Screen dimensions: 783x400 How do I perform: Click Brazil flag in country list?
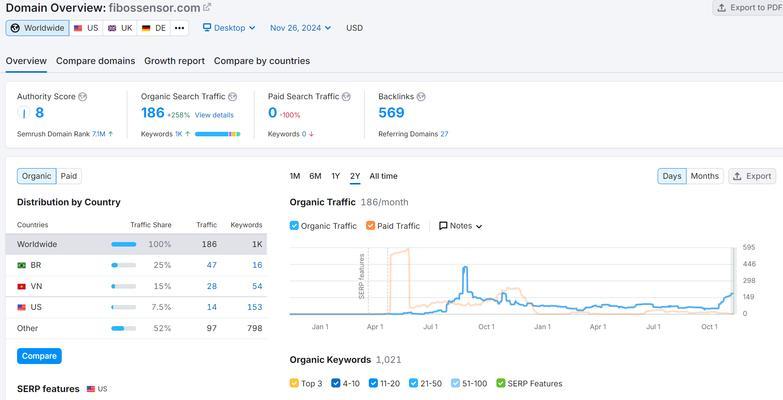(21, 265)
